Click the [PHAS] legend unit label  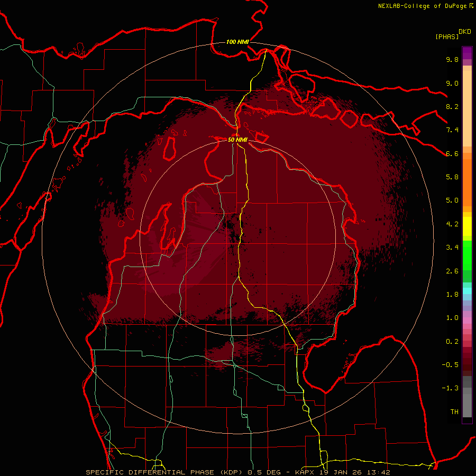pyautogui.click(x=447, y=36)
